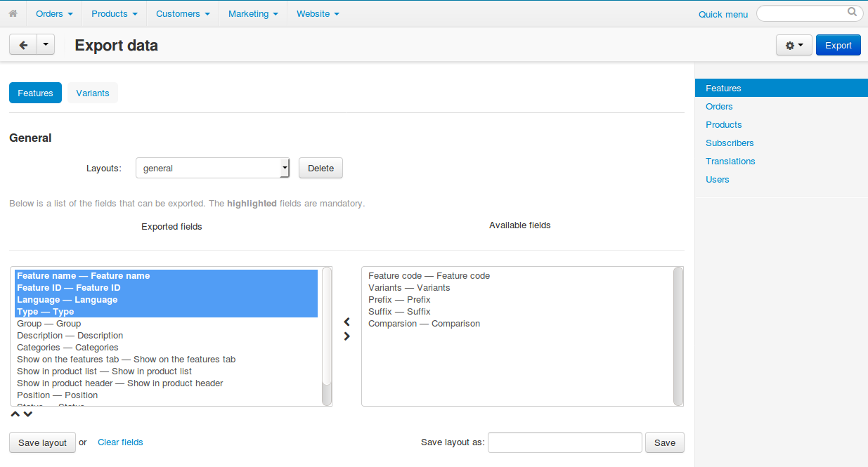Open the Quick menu link

[723, 14]
